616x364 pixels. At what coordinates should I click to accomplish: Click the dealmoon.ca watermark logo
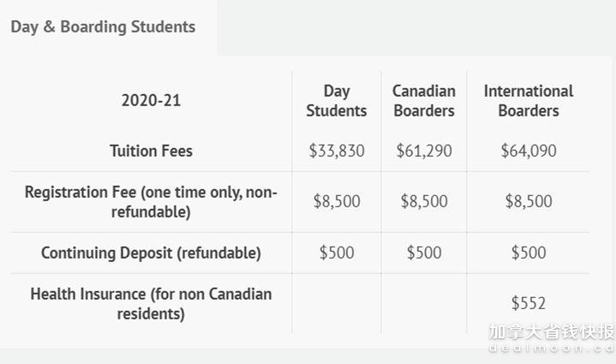552,338
